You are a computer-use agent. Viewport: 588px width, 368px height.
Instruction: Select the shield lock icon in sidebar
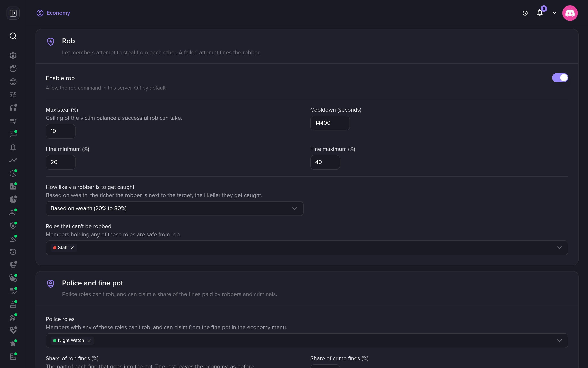pyautogui.click(x=13, y=226)
